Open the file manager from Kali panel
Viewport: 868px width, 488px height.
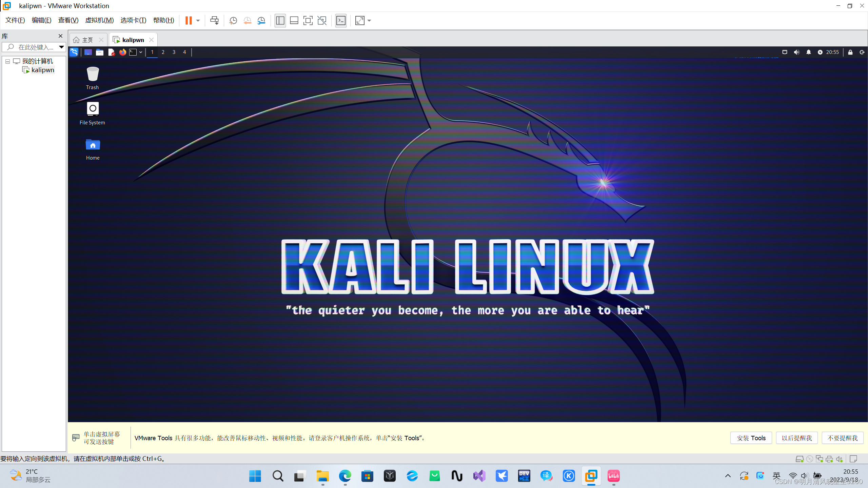pyautogui.click(x=100, y=52)
